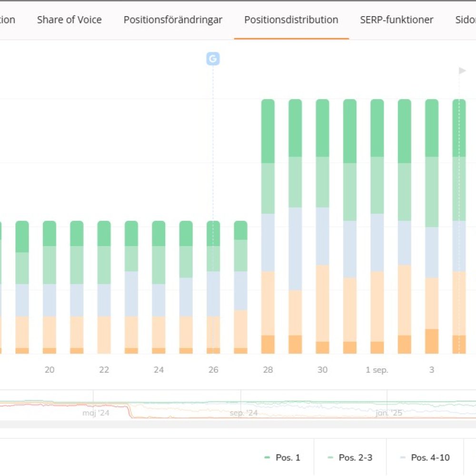476x476 pixels.
Task: Click the blue Pos. 4-10 segment on bar 30
Action: 322,236
